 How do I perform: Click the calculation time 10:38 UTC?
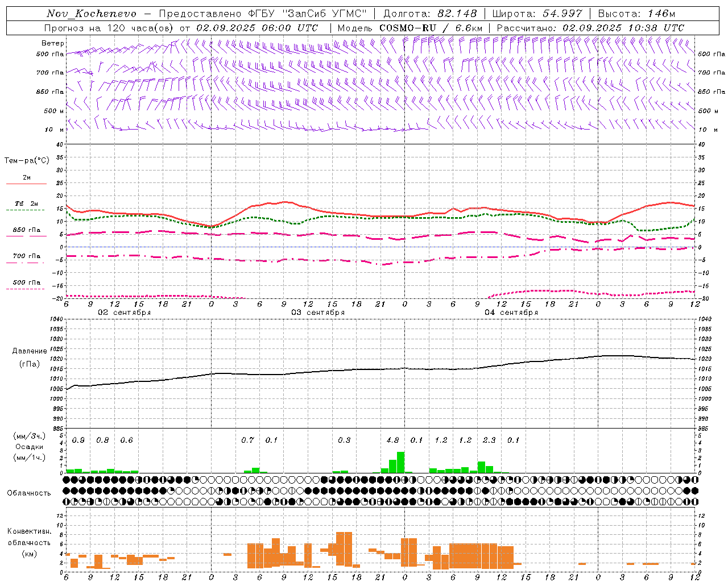(656, 27)
